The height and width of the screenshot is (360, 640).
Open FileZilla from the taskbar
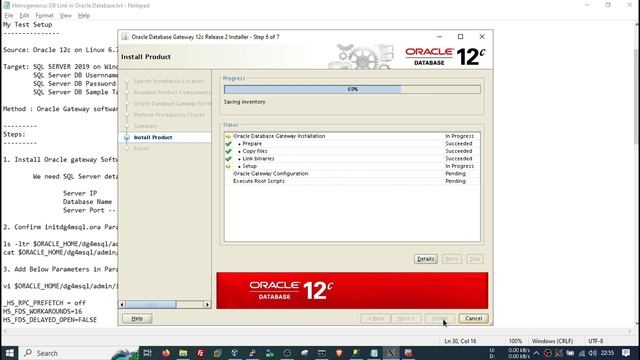(x=200, y=353)
